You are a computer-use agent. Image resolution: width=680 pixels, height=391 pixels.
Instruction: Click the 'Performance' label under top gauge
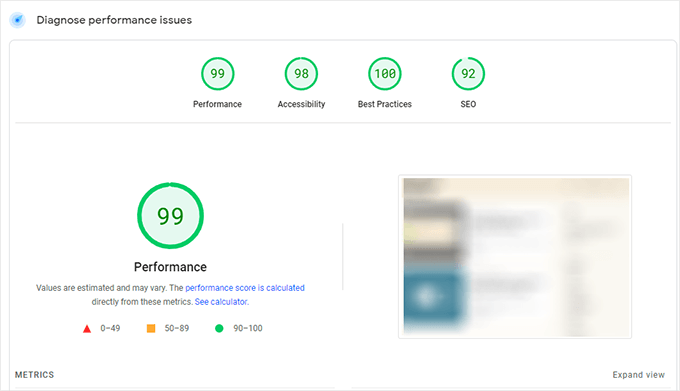[217, 104]
